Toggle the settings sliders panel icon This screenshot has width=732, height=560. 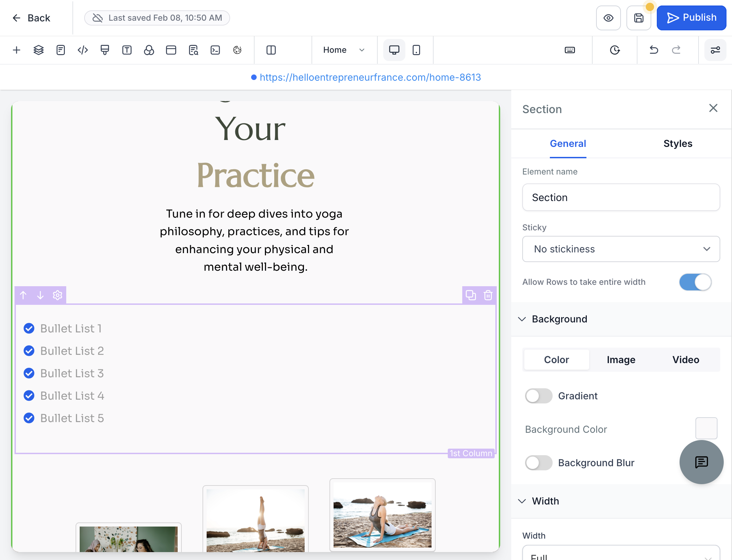[715, 50]
